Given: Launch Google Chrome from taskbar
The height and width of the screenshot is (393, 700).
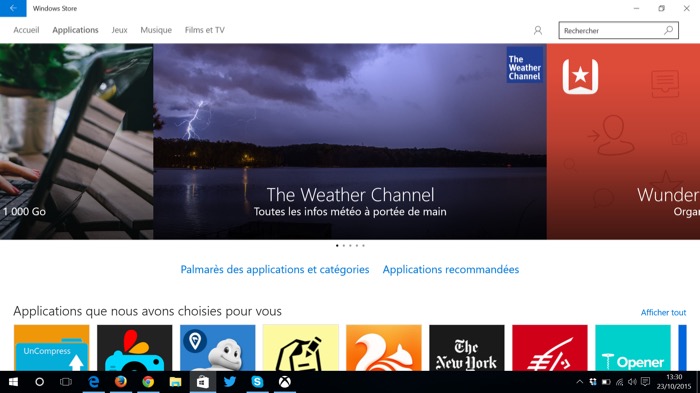Looking at the screenshot, I should click(148, 382).
